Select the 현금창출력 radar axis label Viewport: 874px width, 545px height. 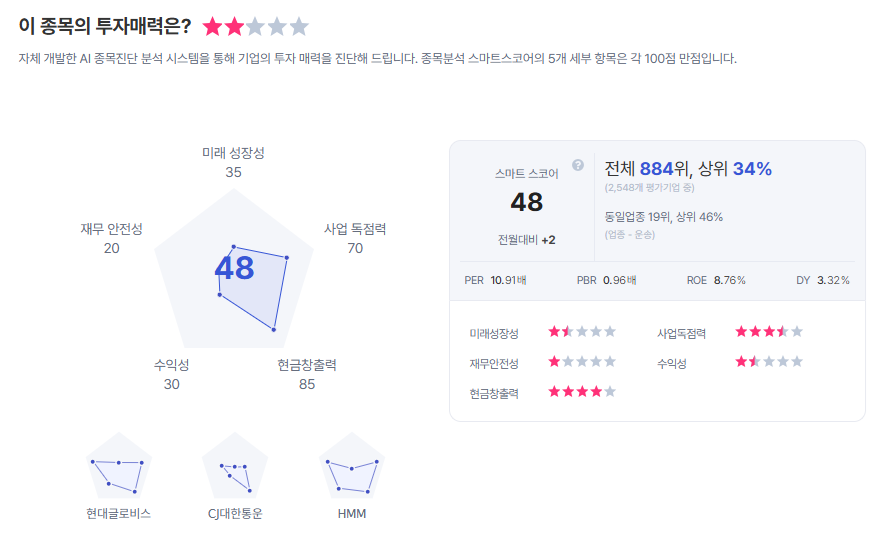307,365
